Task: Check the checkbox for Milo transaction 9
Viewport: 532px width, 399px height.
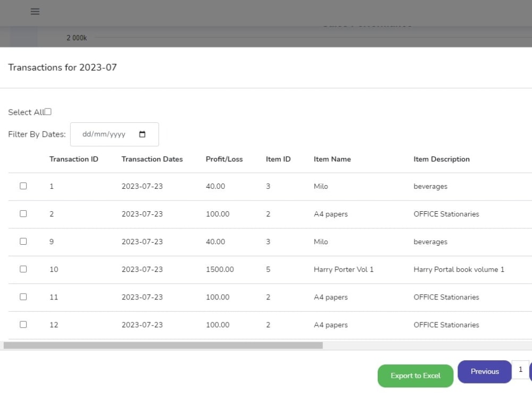Action: pos(23,241)
